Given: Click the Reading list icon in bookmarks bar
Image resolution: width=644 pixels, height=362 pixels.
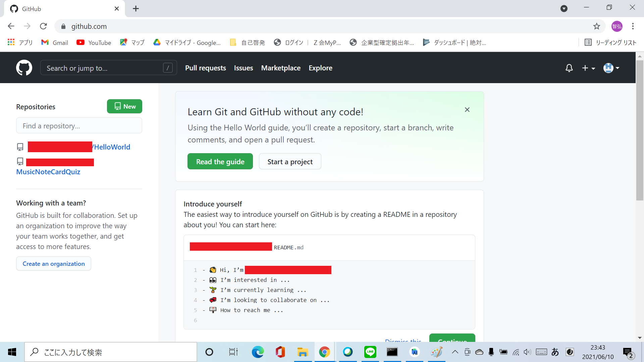Looking at the screenshot, I should (588, 43).
